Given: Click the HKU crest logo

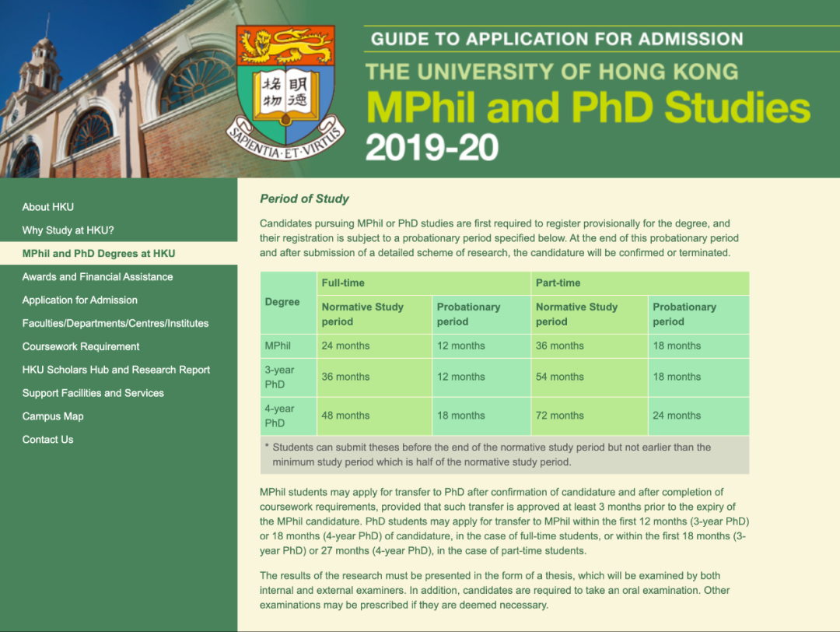Looking at the screenshot, I should pos(286,92).
